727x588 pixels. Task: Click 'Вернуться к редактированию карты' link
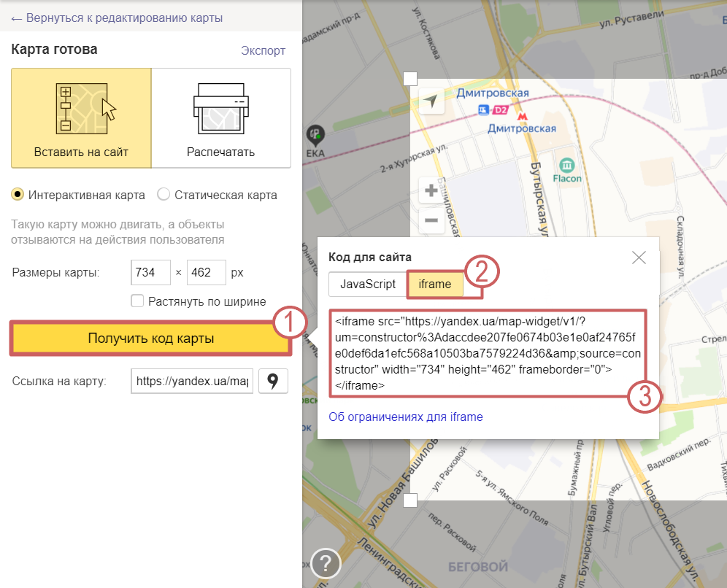click(117, 18)
